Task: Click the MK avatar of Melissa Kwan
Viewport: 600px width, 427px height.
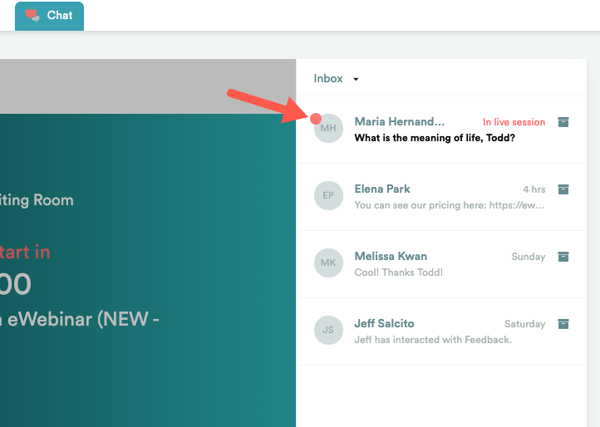Action: 328,263
